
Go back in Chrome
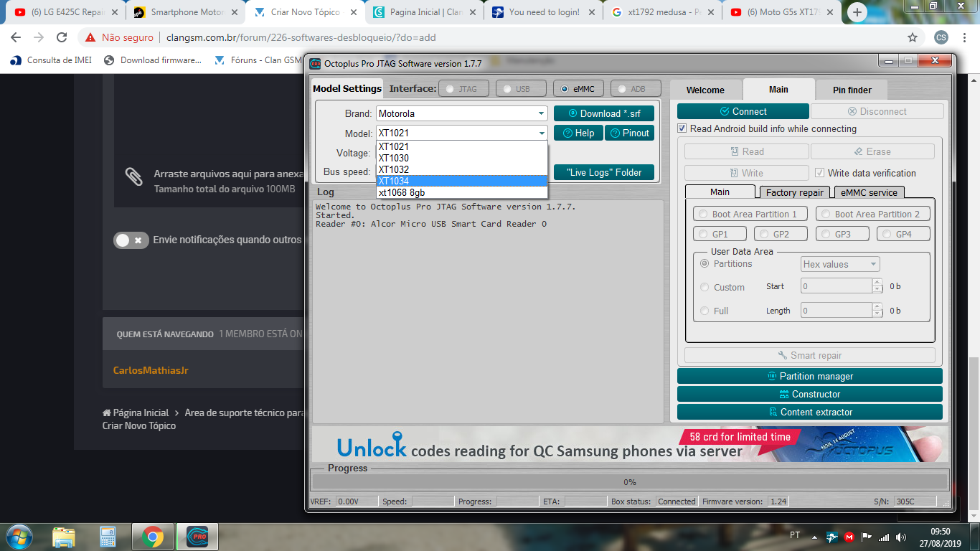[16, 37]
